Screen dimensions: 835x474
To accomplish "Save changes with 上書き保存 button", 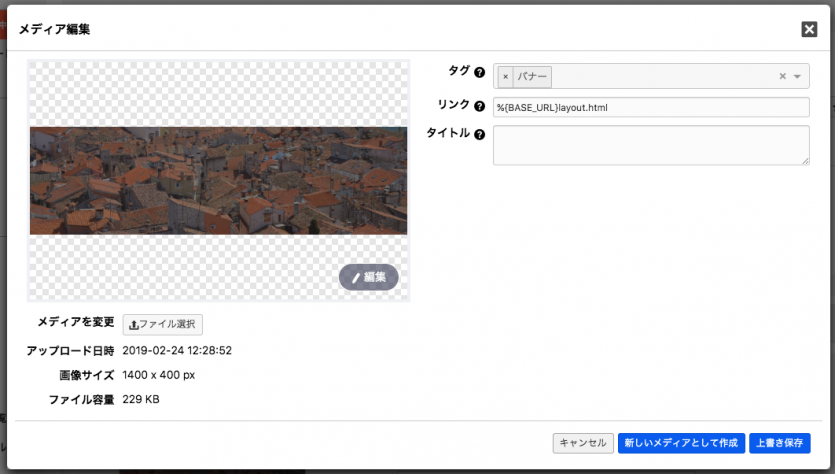I will 779,443.
